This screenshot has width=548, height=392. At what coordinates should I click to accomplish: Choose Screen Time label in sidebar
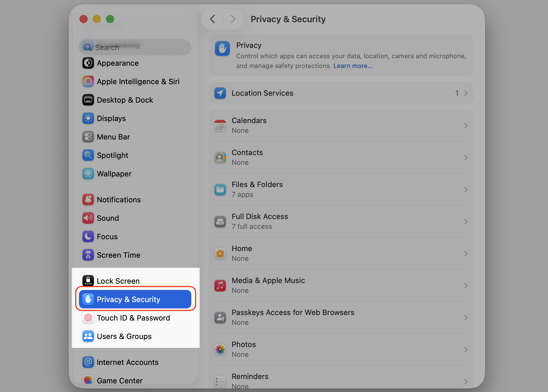point(118,255)
